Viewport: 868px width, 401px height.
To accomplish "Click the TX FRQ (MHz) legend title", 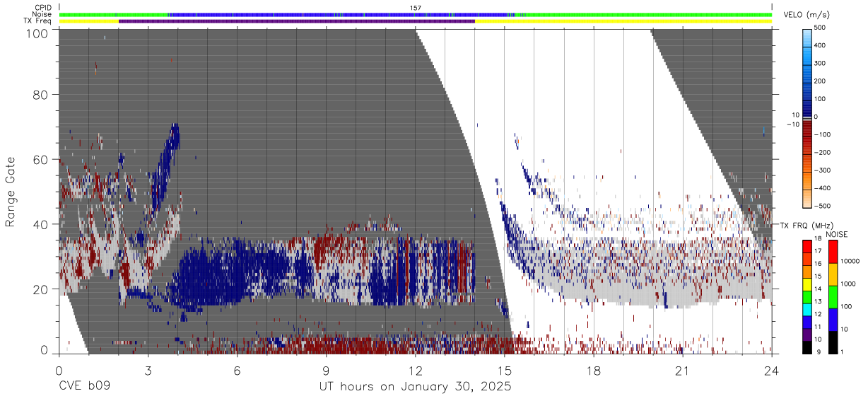I will (x=807, y=226).
